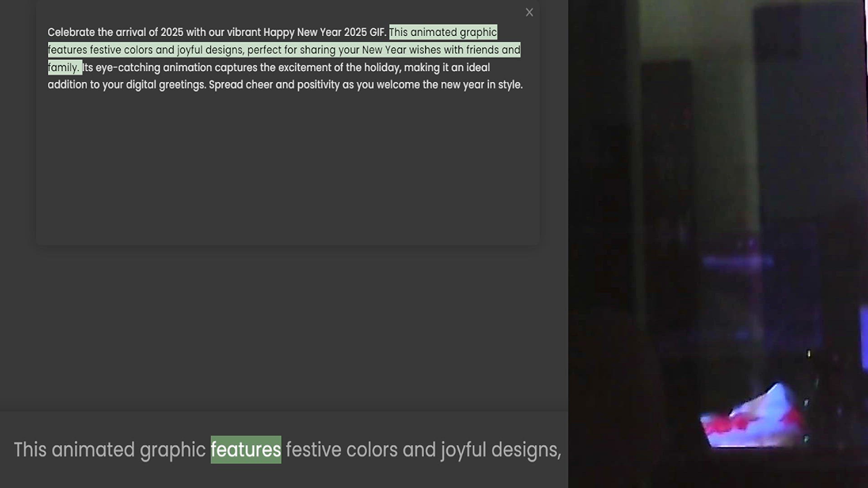
Task: Click 'New Year wishes' in highlighted sentence
Action: [401, 50]
